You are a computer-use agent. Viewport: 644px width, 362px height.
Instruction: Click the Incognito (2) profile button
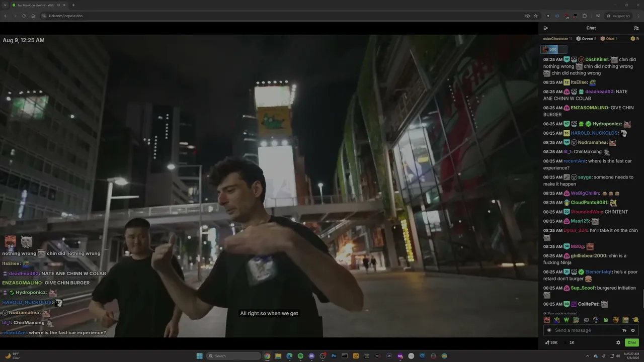coord(618,16)
